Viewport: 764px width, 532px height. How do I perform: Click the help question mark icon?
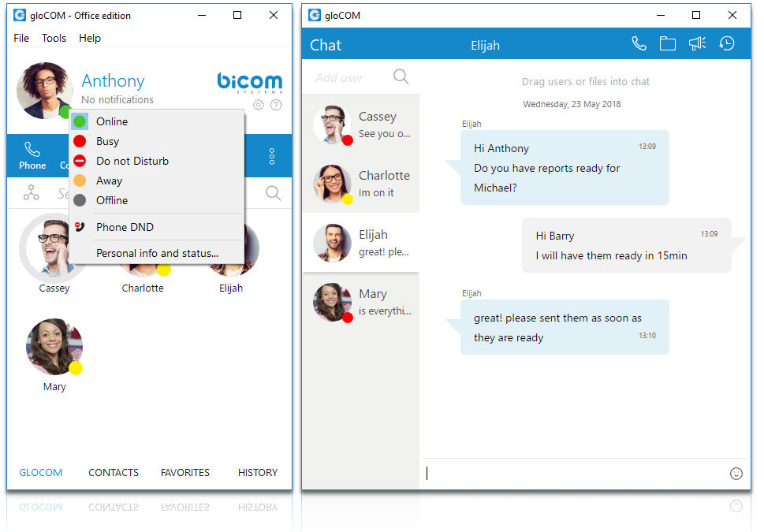(276, 105)
